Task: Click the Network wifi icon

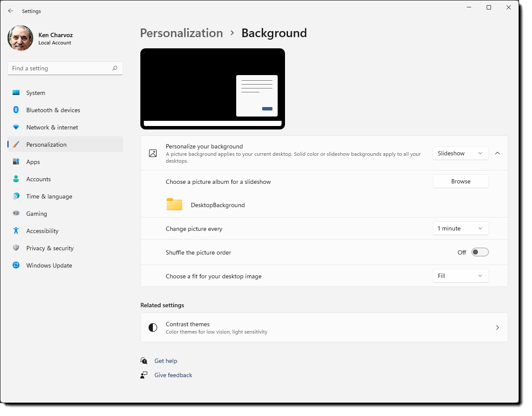Action: click(16, 127)
